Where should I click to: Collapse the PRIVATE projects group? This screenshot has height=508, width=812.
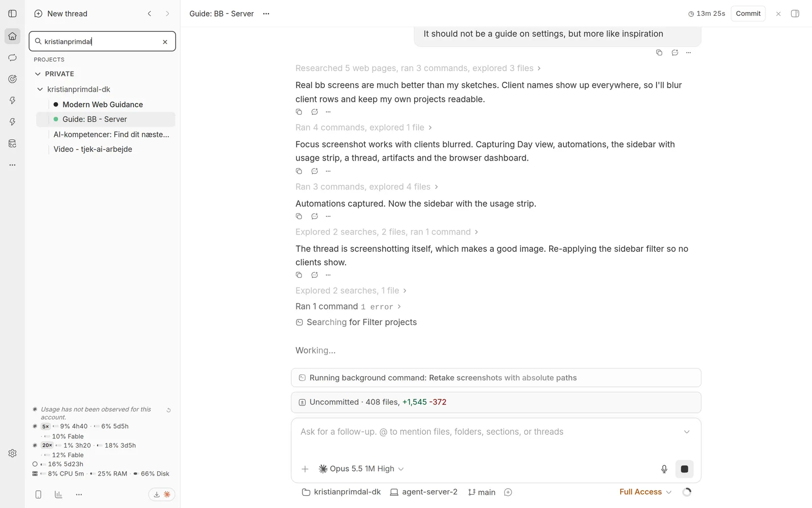38,74
